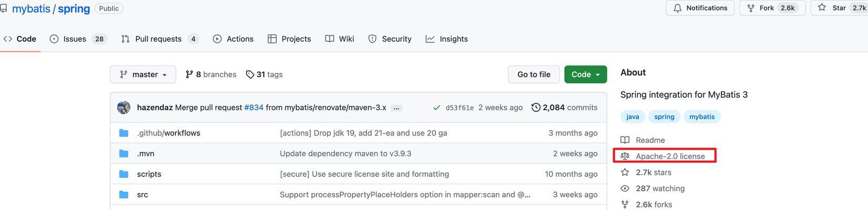868x210 pixels.
Task: Click the Issues count badge 28
Action: pos(99,39)
